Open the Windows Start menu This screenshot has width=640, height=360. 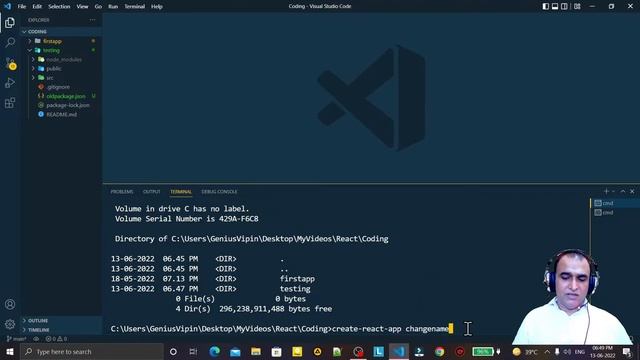pos(10,351)
